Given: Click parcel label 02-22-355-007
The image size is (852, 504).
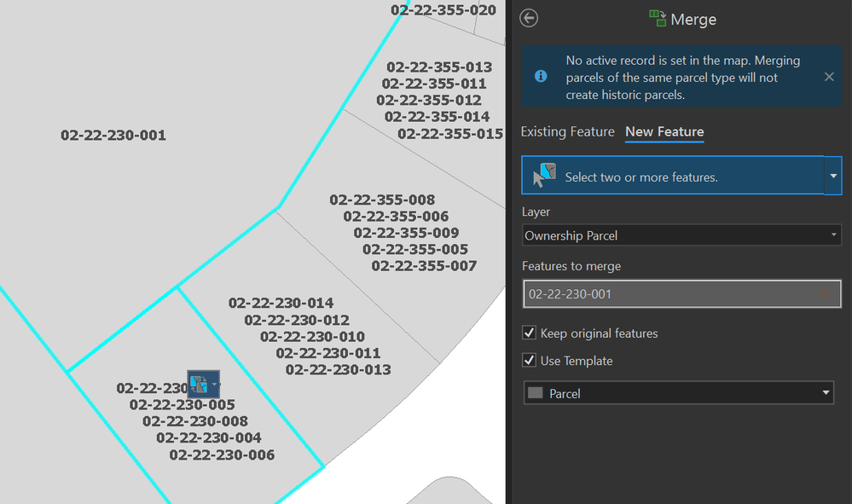Looking at the screenshot, I should click(x=424, y=265).
